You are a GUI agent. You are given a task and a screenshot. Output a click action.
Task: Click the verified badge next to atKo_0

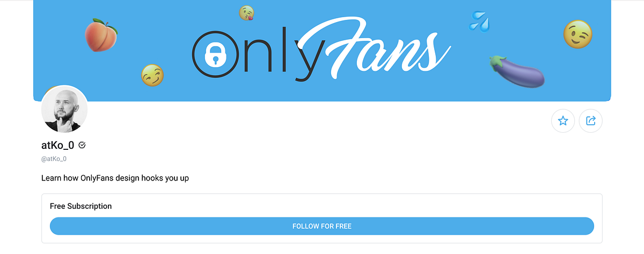click(82, 145)
